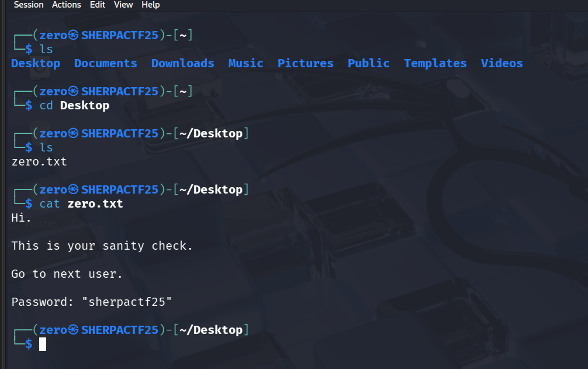Open the View menu

click(x=123, y=5)
